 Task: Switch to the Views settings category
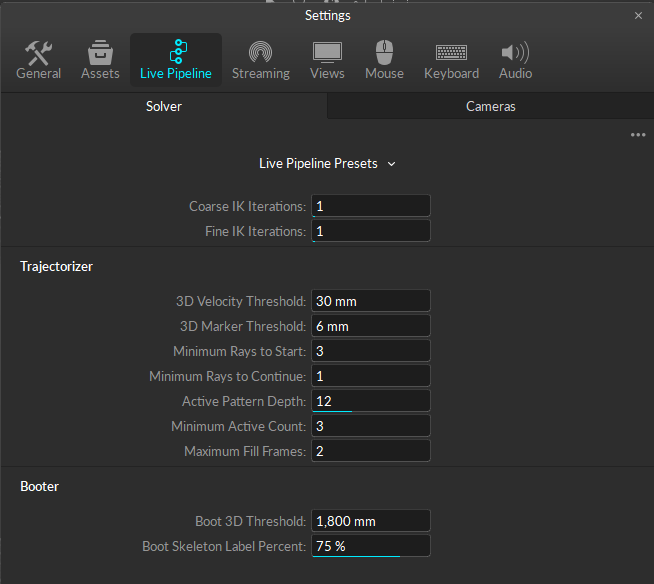(327, 60)
